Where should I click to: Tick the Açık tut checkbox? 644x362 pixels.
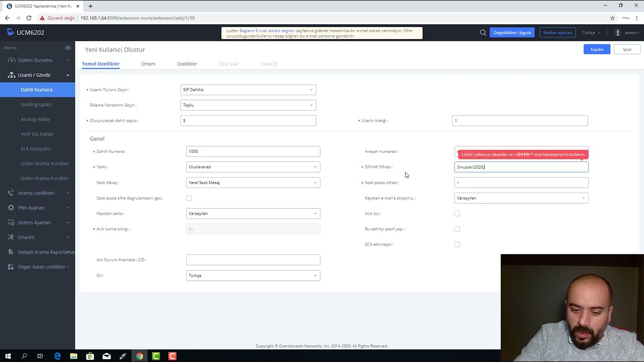click(457, 214)
